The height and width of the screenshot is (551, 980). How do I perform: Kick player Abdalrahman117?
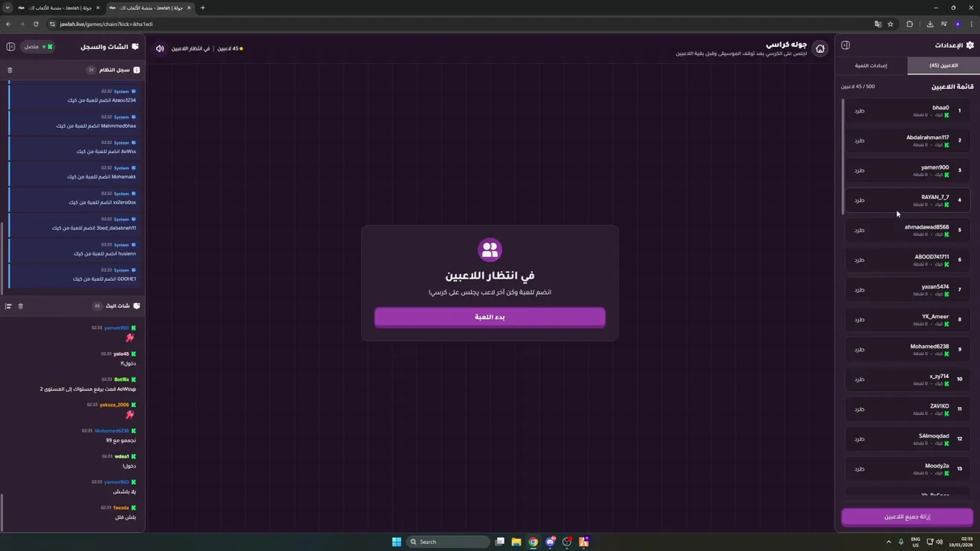click(x=859, y=141)
